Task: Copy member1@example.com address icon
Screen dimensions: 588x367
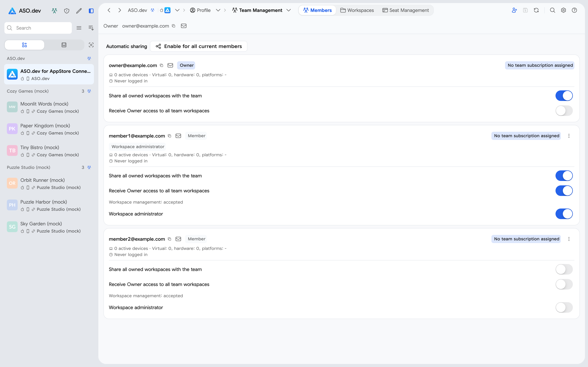Action: (170, 136)
